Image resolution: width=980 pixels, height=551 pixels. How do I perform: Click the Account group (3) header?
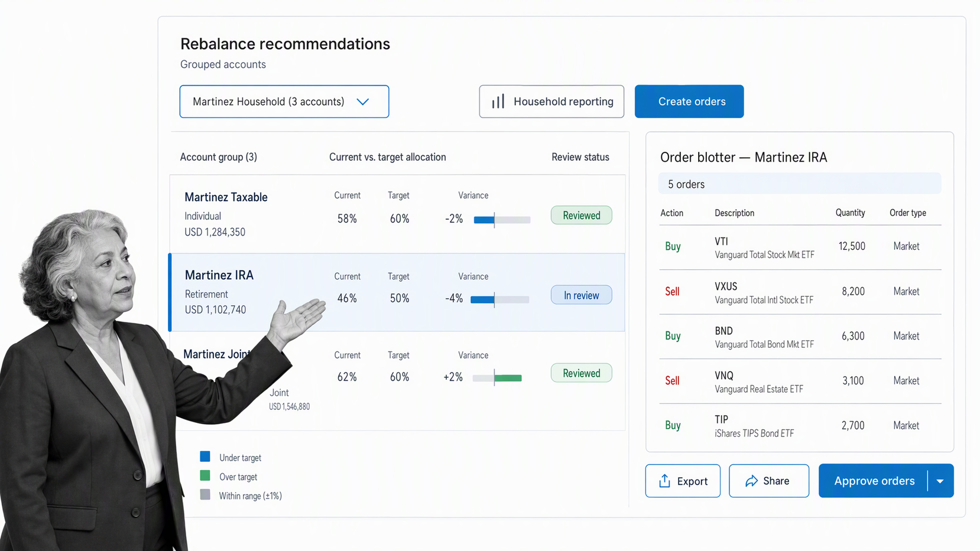coord(218,157)
